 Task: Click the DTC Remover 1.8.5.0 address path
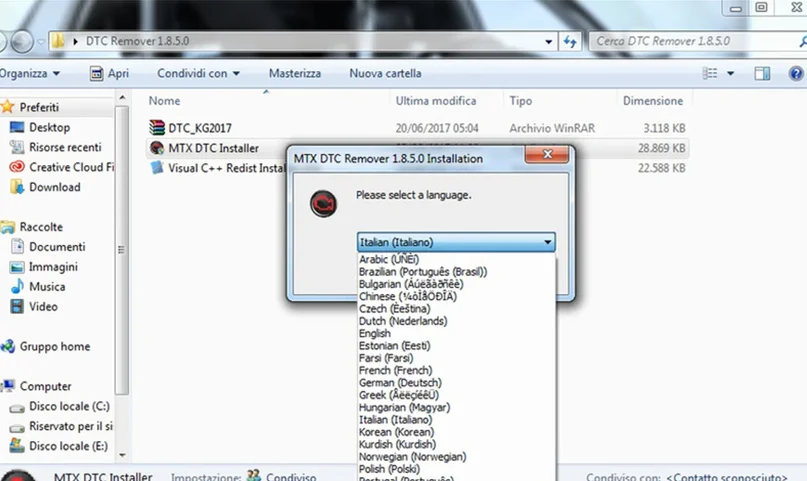coord(137,41)
